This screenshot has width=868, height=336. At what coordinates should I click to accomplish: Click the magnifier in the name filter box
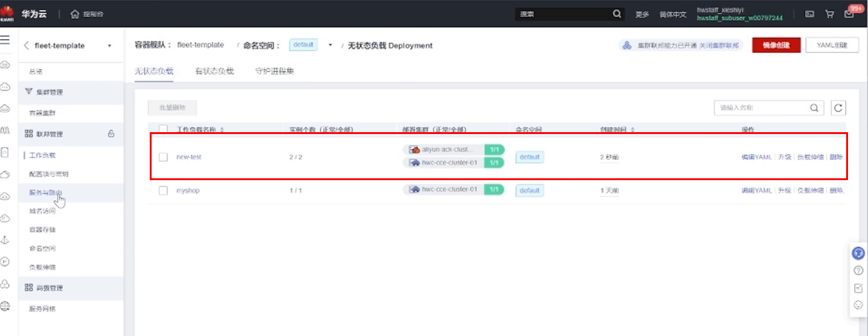coord(814,108)
